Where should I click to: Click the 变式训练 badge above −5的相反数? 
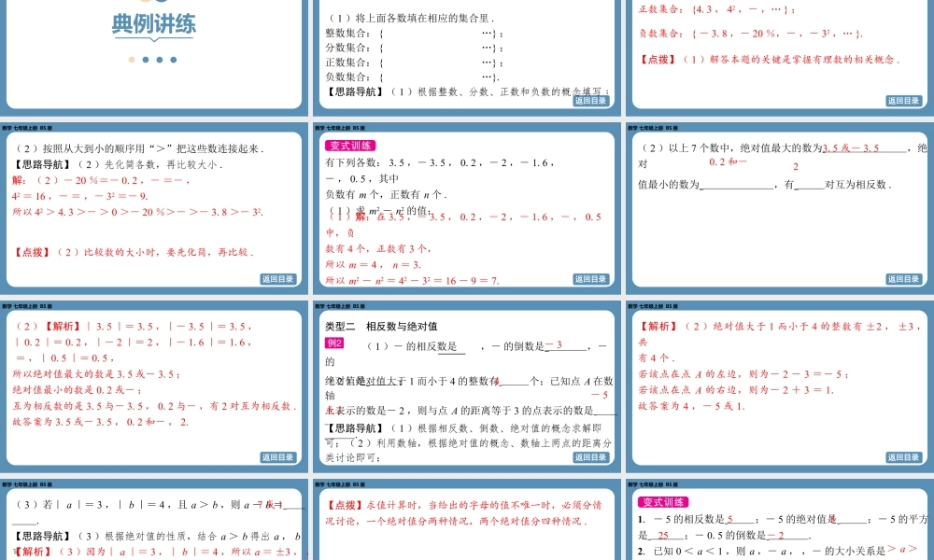pyautogui.click(x=664, y=502)
